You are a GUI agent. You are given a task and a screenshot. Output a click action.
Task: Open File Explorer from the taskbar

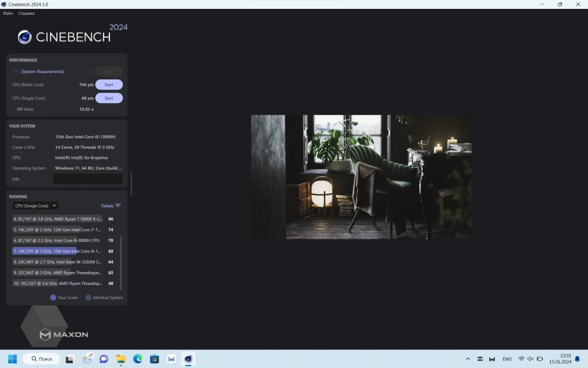(121, 359)
